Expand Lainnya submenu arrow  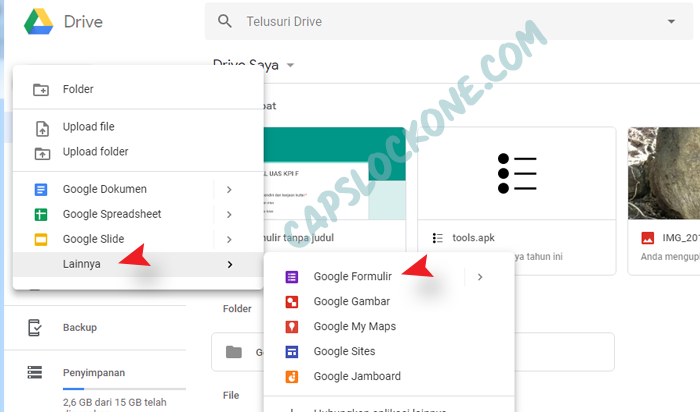pyautogui.click(x=229, y=265)
